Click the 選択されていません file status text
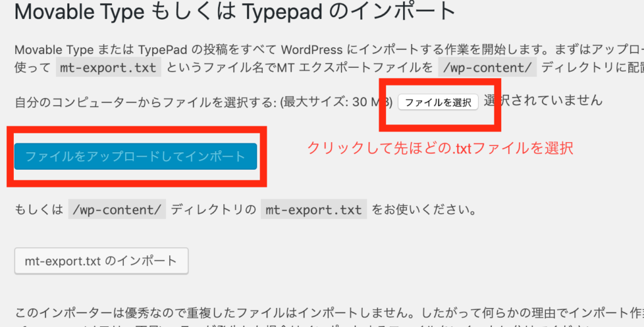Viewport: 644px width, 327px height. (x=543, y=100)
